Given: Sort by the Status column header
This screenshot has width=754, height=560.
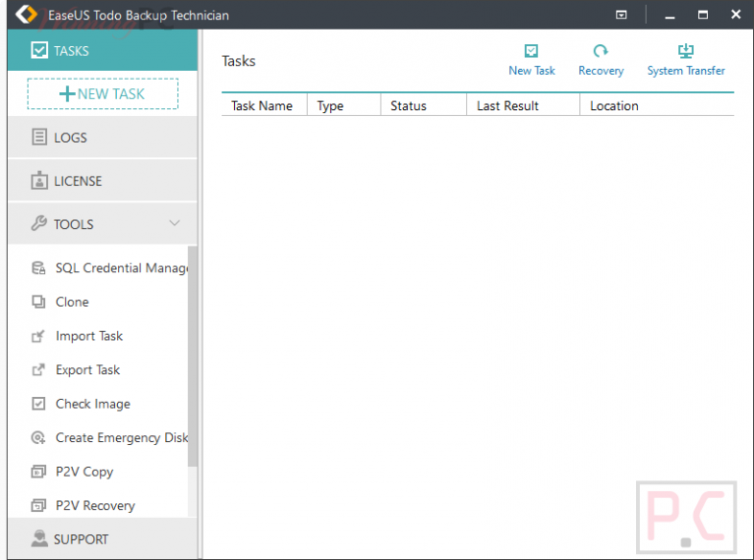Looking at the screenshot, I should click(423, 105).
